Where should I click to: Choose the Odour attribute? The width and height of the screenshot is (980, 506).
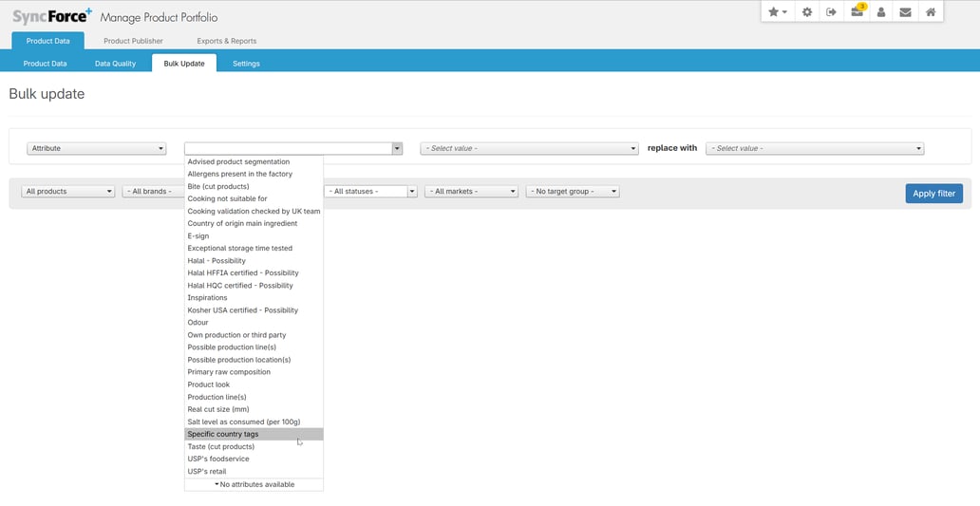pos(254,323)
